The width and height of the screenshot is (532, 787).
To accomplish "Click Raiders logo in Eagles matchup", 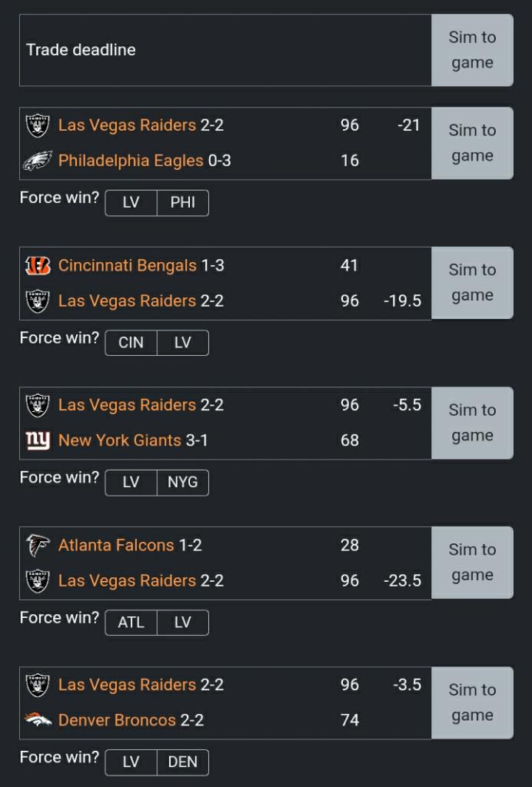I will click(x=38, y=125).
